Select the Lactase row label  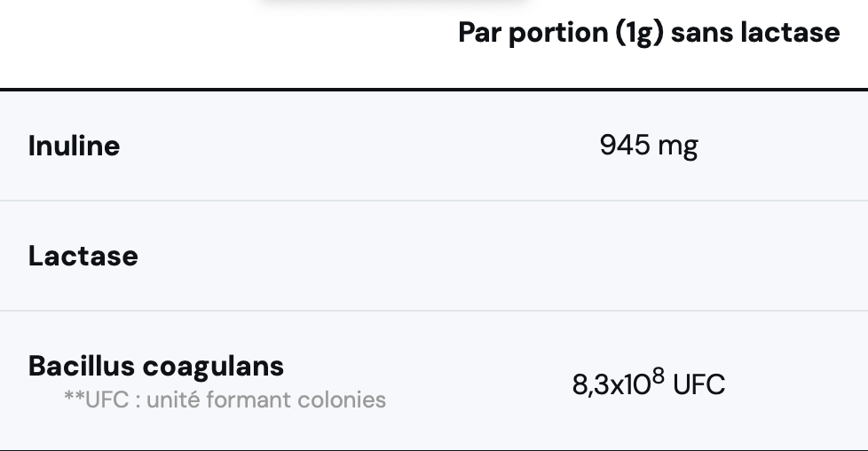pyautogui.click(x=83, y=256)
